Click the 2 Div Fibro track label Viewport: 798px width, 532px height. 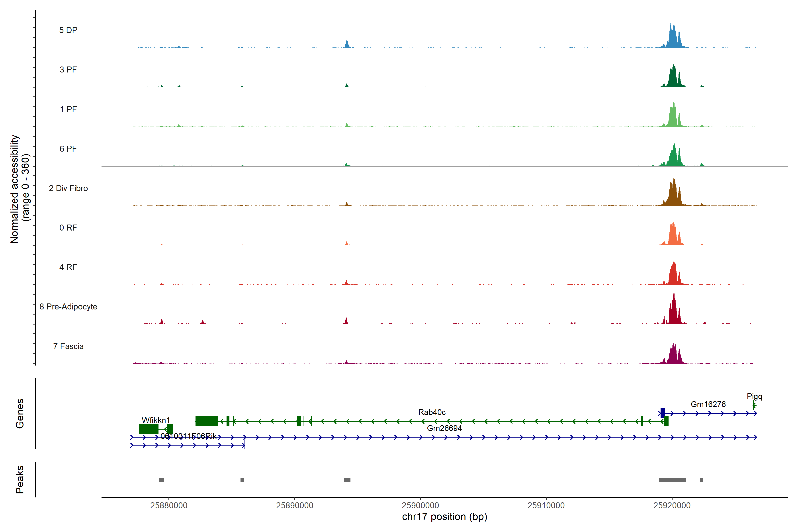point(68,188)
